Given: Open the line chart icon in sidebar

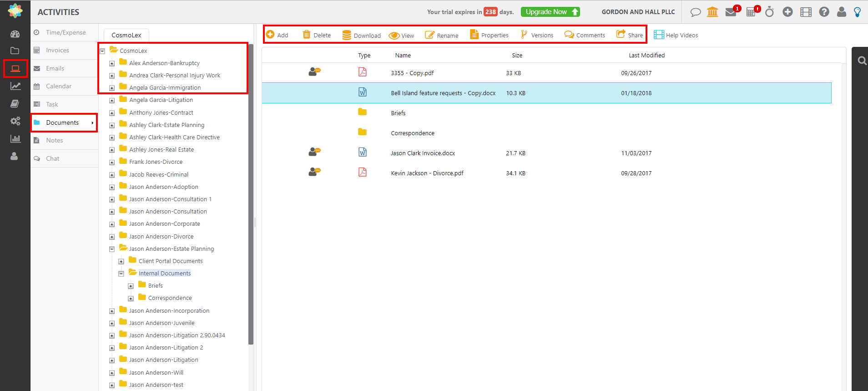Looking at the screenshot, I should [15, 86].
